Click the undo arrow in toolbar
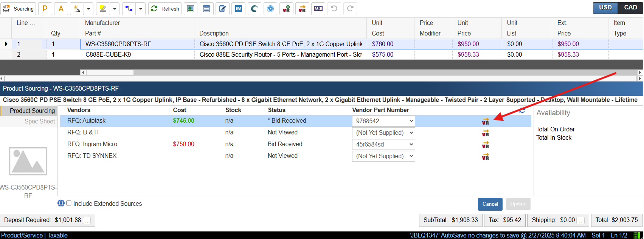 point(334,9)
